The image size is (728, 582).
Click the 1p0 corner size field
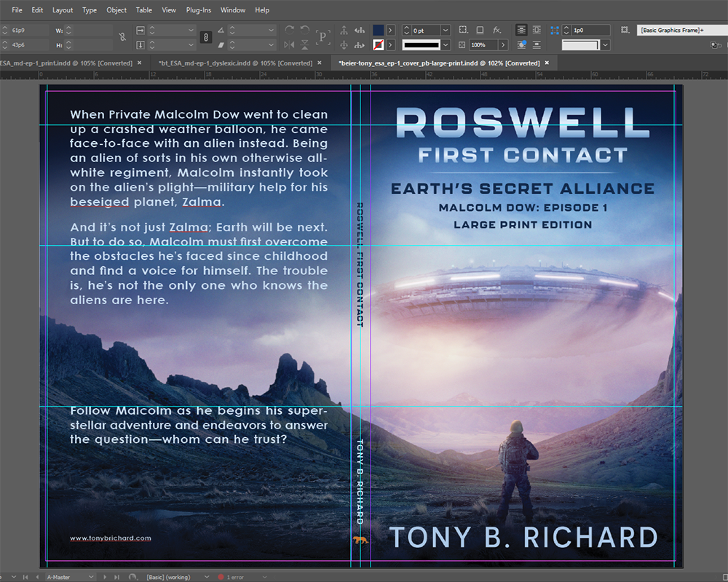590,30
